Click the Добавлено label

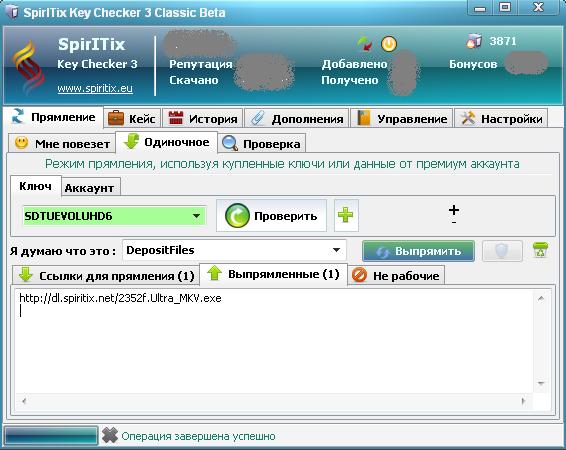pos(354,64)
